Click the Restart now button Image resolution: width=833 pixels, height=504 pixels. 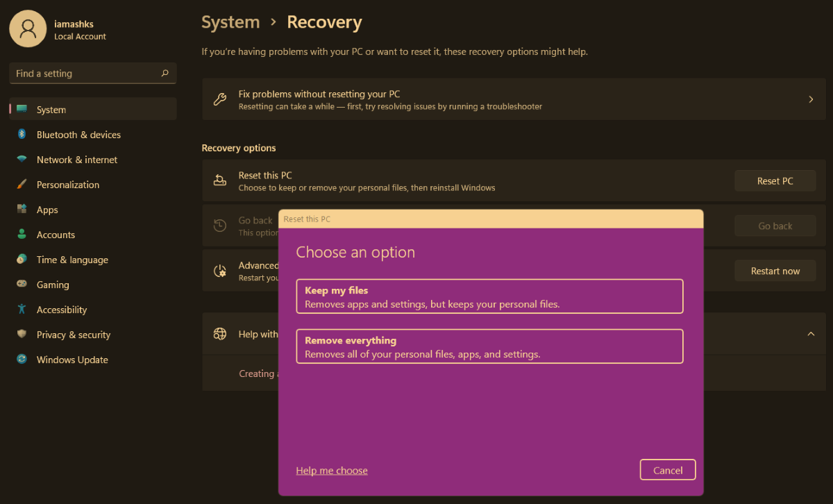coord(775,271)
